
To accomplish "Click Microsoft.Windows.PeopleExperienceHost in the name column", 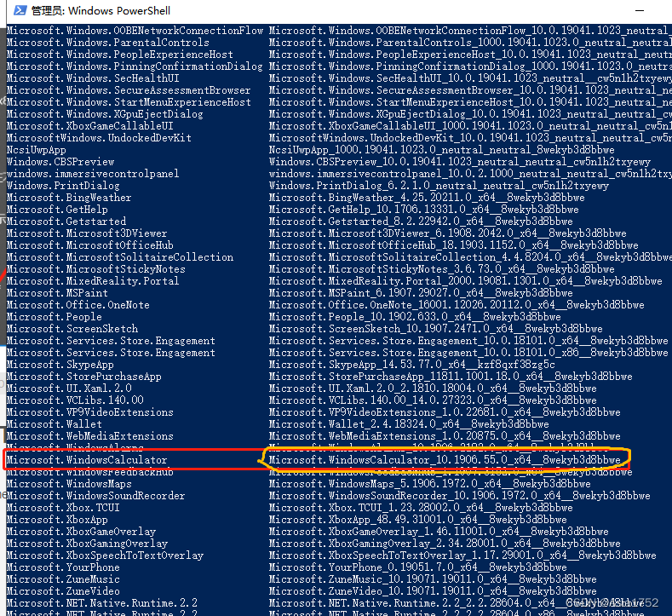I will pos(119,55).
